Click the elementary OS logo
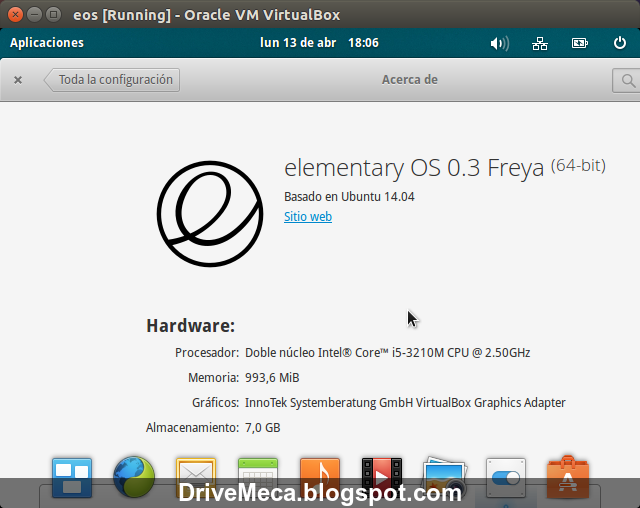The image size is (640, 508). click(x=210, y=214)
